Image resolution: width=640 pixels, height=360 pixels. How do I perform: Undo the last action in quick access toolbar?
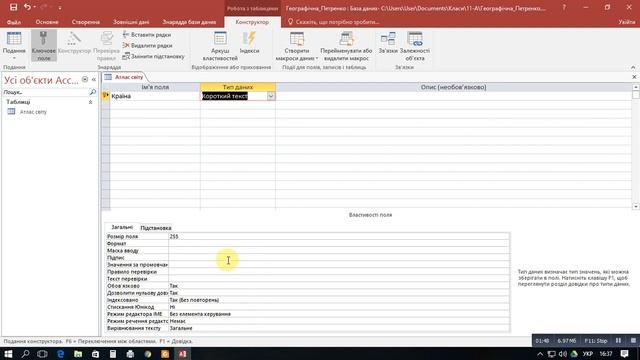coord(27,7)
